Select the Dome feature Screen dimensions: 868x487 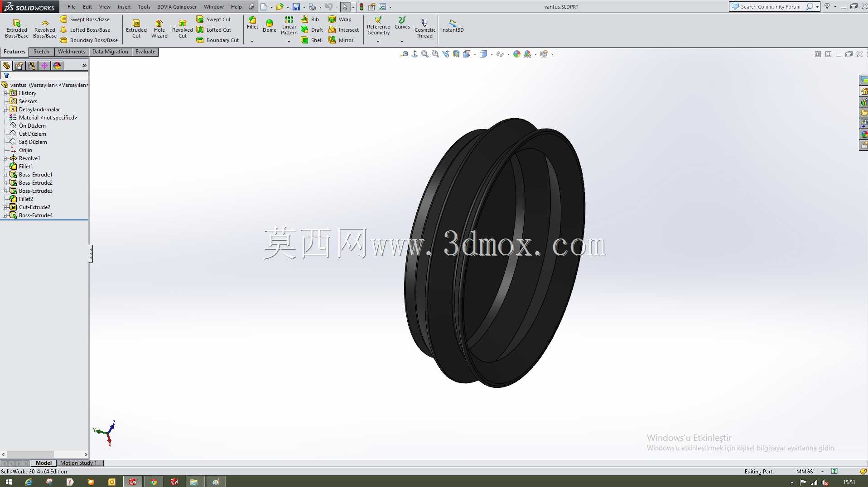click(270, 26)
